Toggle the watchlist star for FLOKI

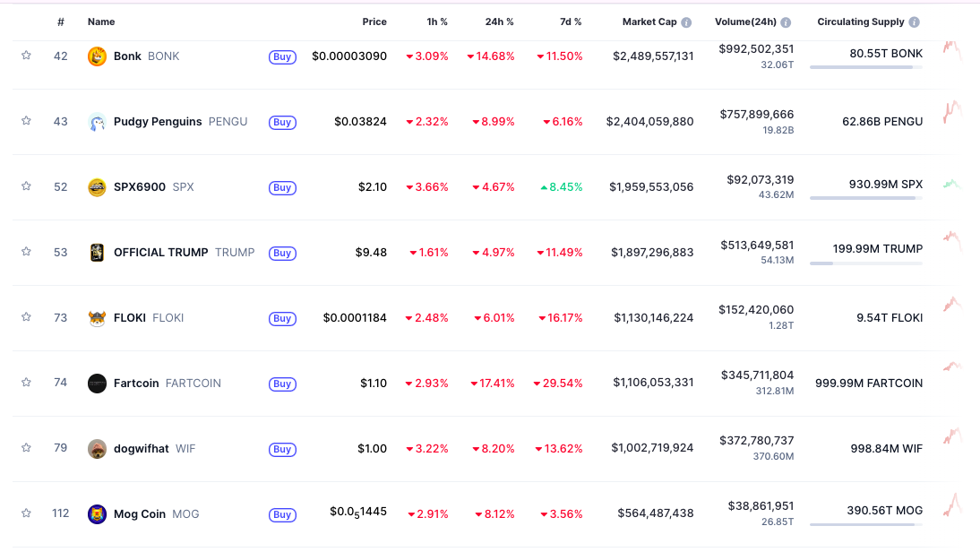[26, 317]
